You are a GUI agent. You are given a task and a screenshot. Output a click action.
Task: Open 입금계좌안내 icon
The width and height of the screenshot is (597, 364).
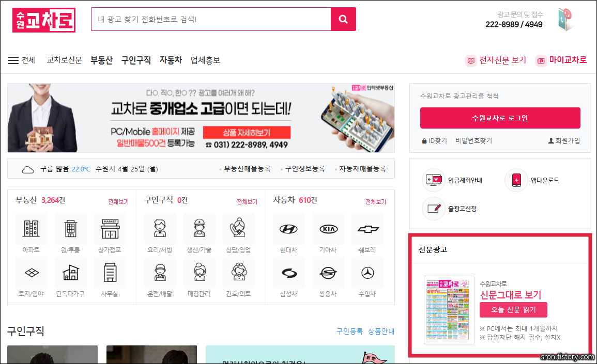(434, 180)
